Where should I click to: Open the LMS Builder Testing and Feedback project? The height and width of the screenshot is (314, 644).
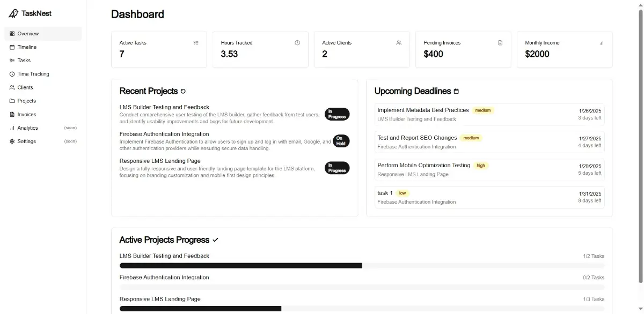pyautogui.click(x=164, y=107)
